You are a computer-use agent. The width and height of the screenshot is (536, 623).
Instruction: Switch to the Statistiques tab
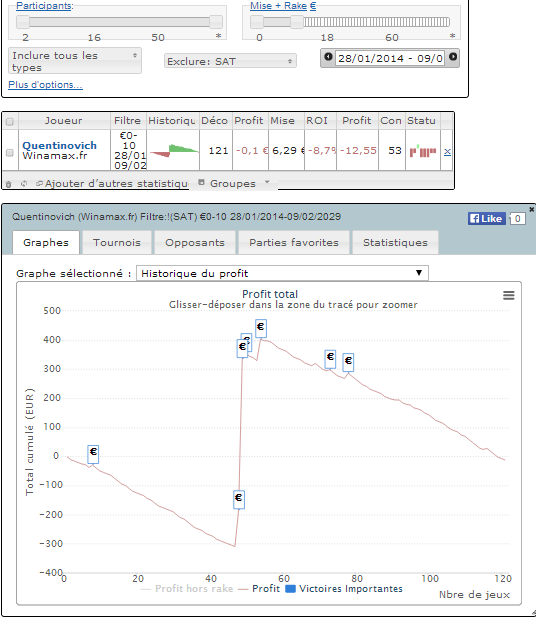pyautogui.click(x=395, y=242)
